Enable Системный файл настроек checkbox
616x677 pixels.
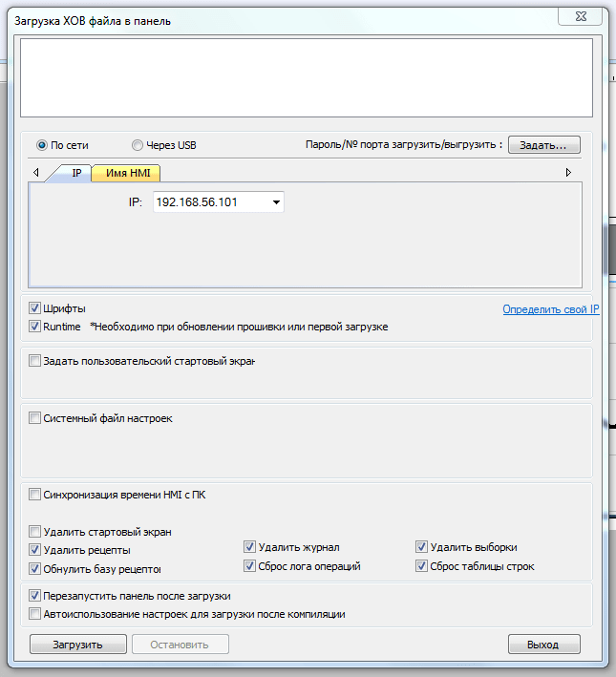[35, 418]
